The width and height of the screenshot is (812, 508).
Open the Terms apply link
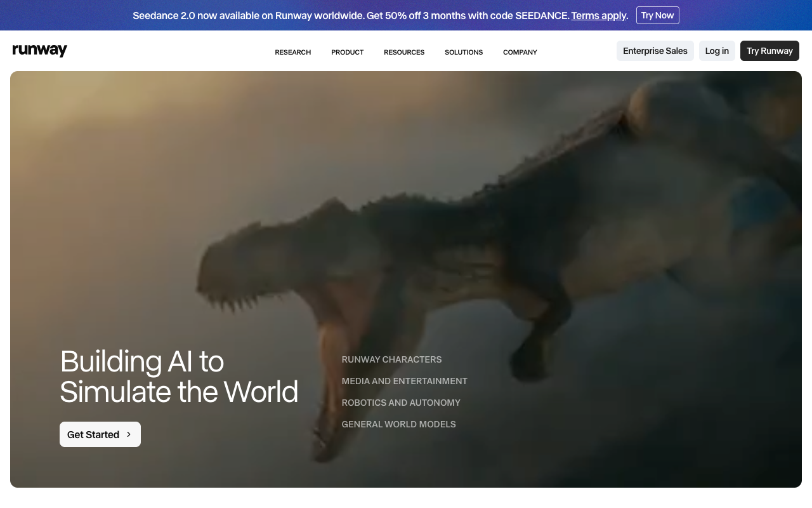[x=598, y=15]
